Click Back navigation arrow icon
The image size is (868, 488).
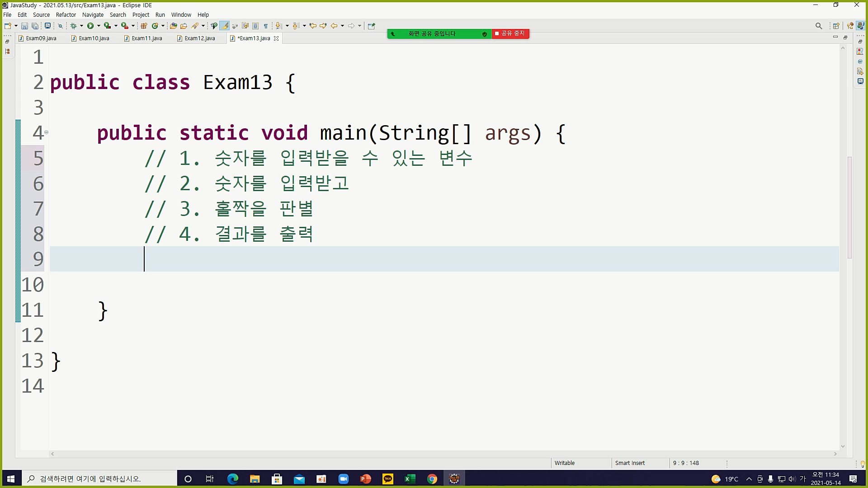click(x=334, y=26)
